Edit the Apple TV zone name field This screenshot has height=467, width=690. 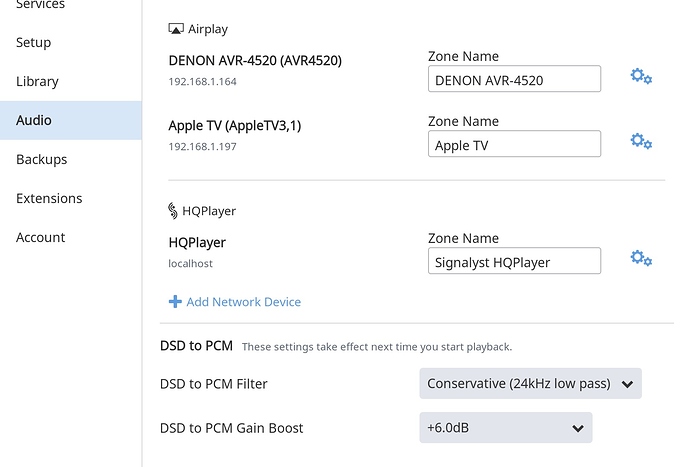[514, 143]
